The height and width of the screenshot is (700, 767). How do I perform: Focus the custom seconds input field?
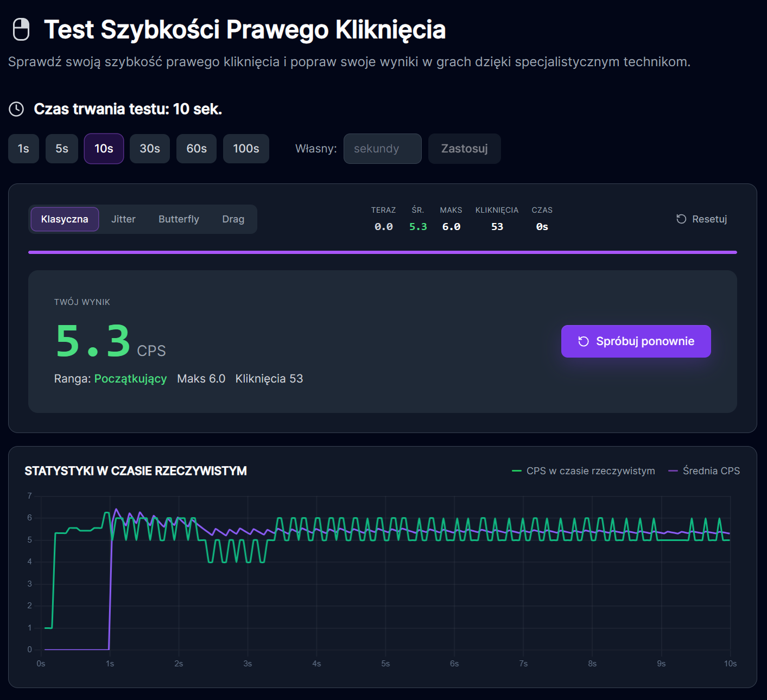point(383,149)
